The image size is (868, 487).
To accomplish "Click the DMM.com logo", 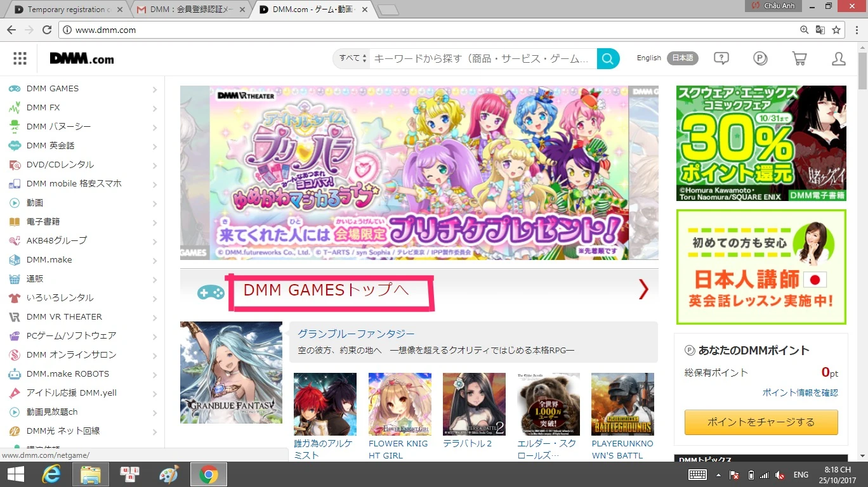I will click(82, 59).
